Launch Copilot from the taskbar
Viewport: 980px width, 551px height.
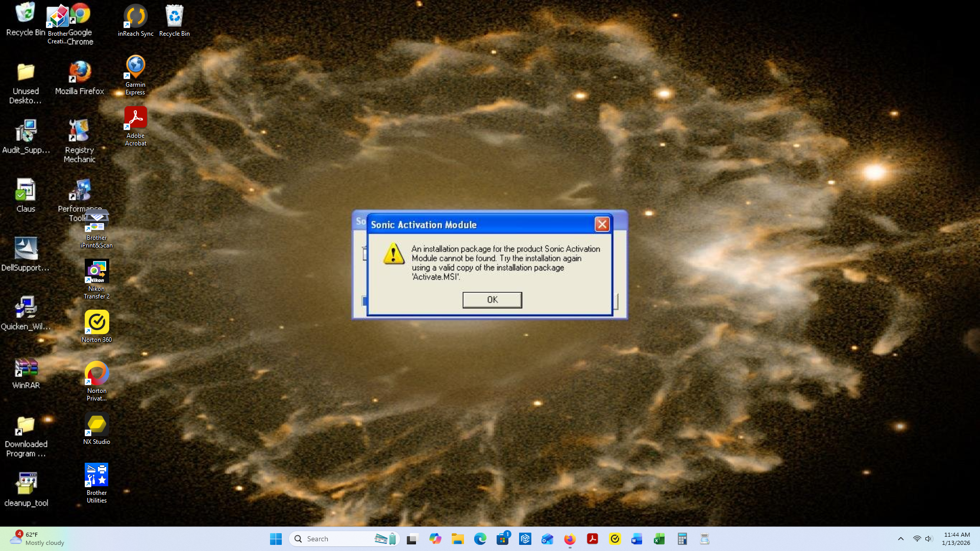click(x=435, y=538)
